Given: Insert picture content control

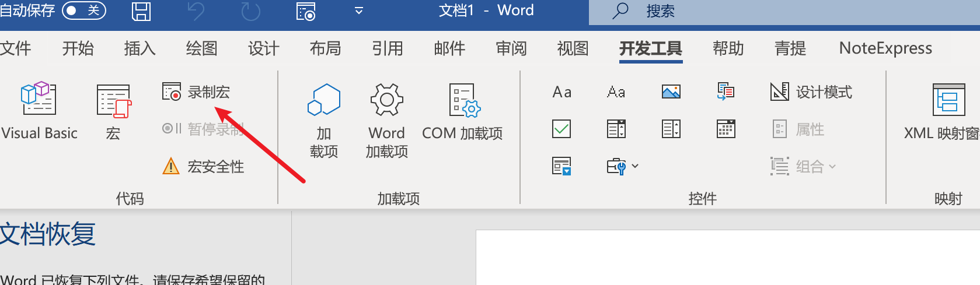Looking at the screenshot, I should pyautogui.click(x=671, y=92).
